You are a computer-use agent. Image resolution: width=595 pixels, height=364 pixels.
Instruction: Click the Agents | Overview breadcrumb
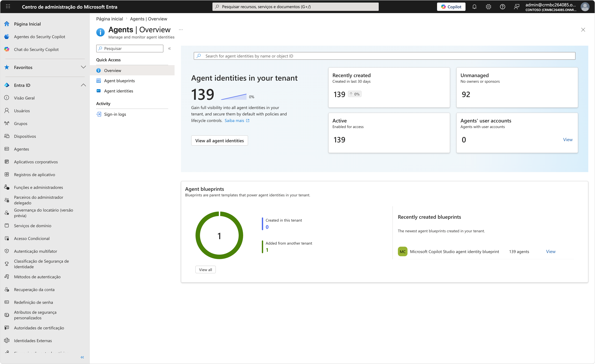pyautogui.click(x=149, y=19)
